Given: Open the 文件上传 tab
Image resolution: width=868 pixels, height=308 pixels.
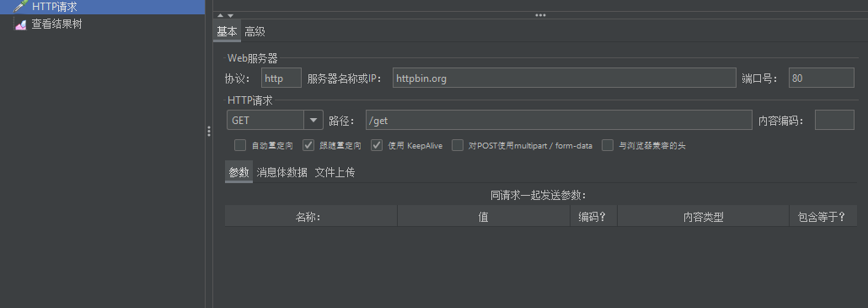Looking at the screenshot, I should click(x=335, y=172).
